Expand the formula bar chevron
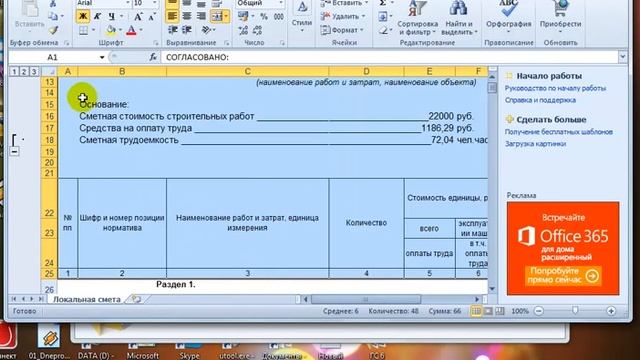 (623, 57)
